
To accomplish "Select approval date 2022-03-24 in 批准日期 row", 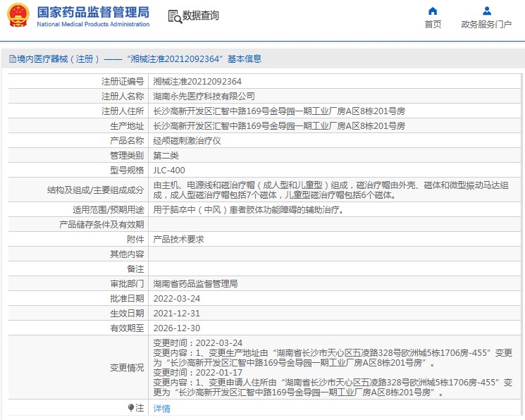I will pyautogui.click(x=176, y=298).
